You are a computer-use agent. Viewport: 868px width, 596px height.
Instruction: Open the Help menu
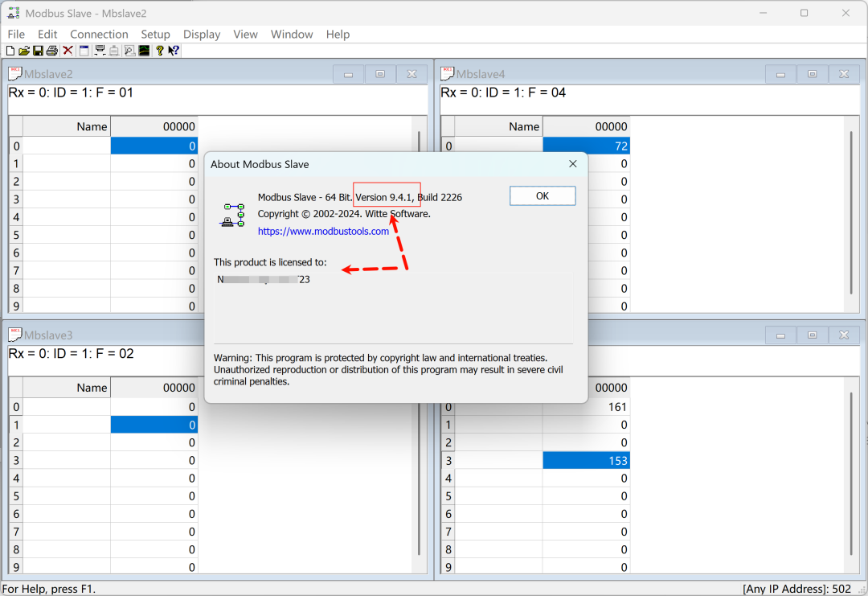point(338,35)
